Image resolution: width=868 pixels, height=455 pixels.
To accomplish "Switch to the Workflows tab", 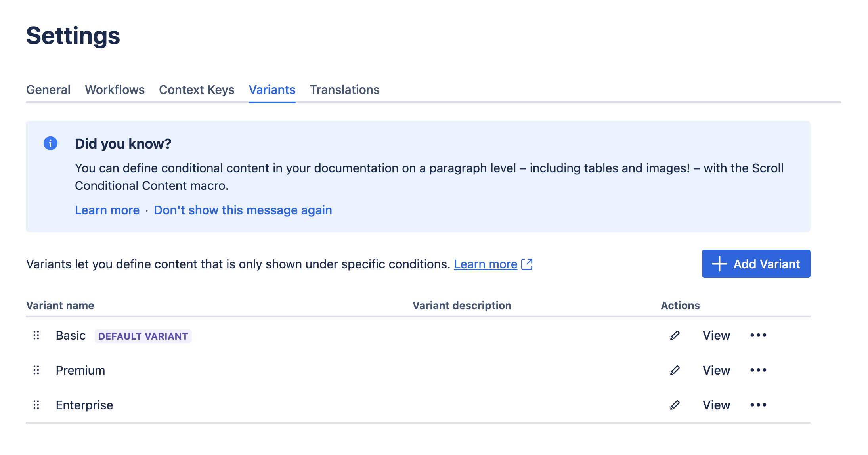I will point(115,90).
